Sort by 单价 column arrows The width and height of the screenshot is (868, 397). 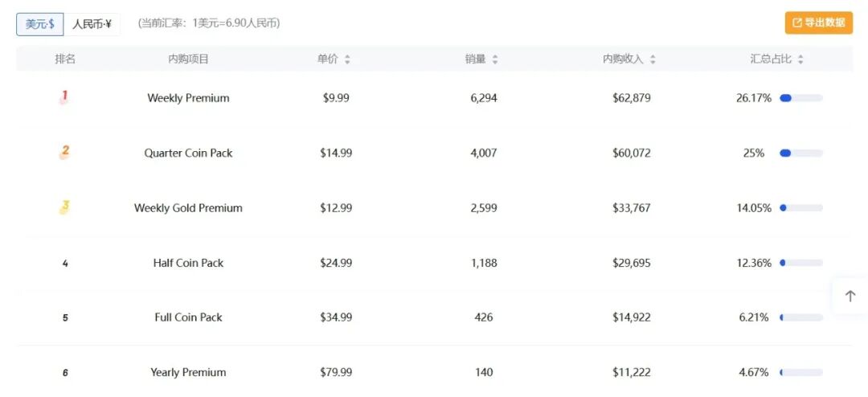tap(347, 59)
